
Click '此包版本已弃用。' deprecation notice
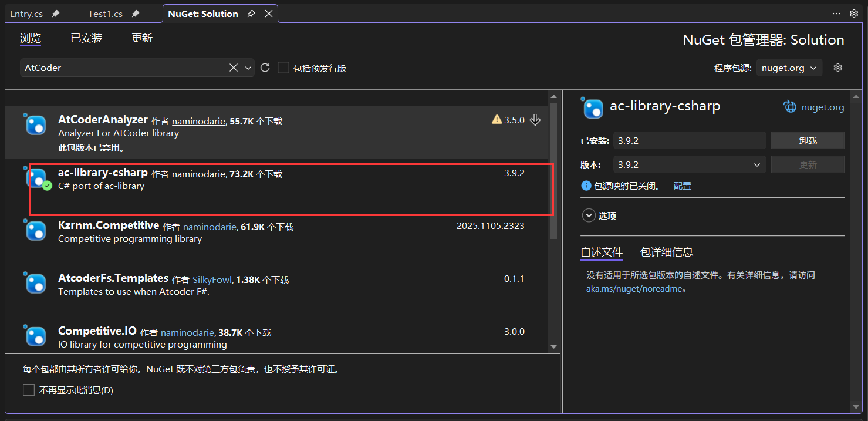click(92, 148)
